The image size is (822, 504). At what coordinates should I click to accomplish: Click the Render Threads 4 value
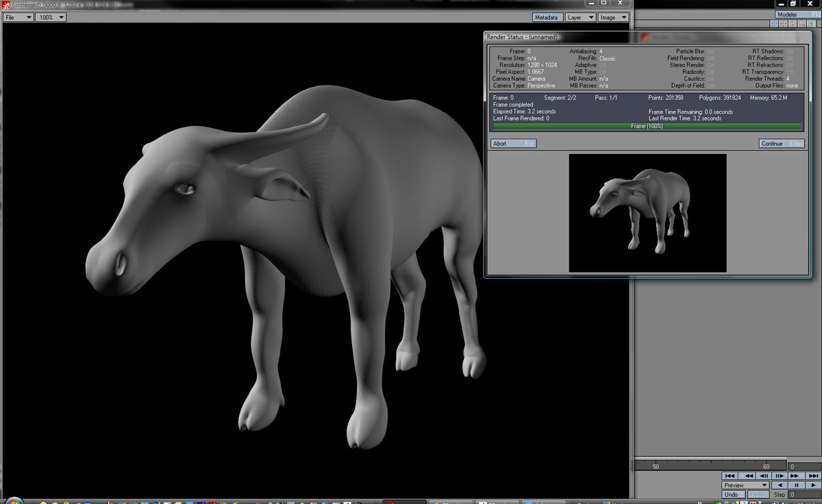[788, 79]
